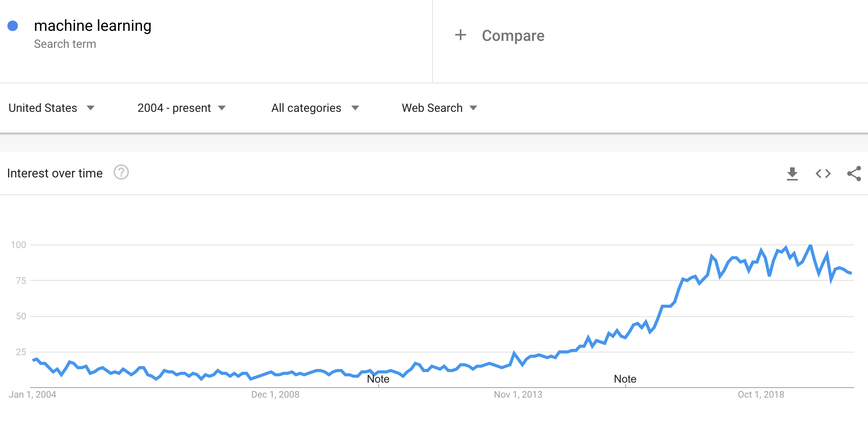Click the Interest over time heading
The width and height of the screenshot is (868, 425).
pos(55,173)
